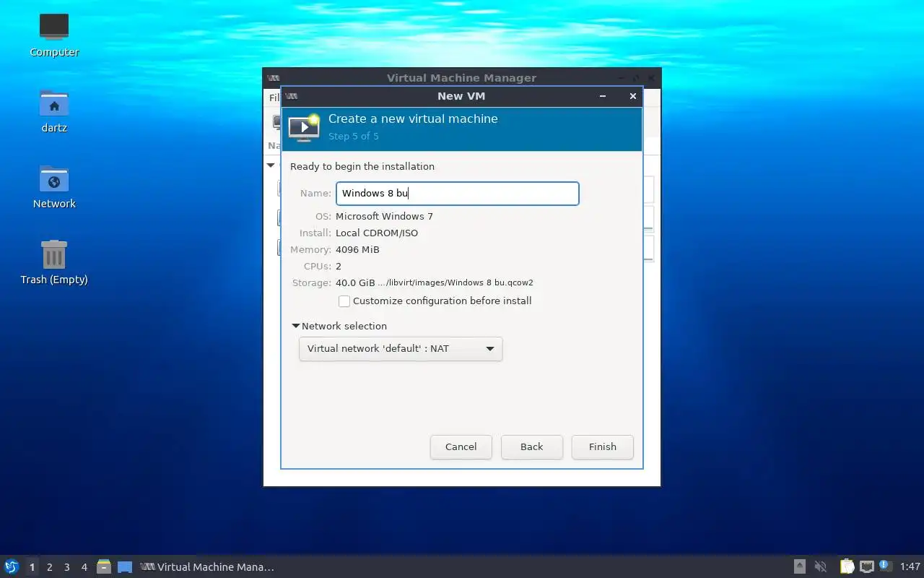The height and width of the screenshot is (578, 924).
Task: Close the New VM dialog
Action: point(633,96)
